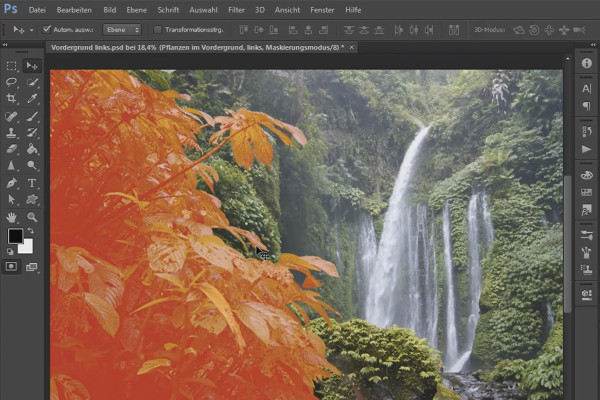This screenshot has width=600, height=400.
Task: Select the Healing Brush tool
Action: (11, 116)
